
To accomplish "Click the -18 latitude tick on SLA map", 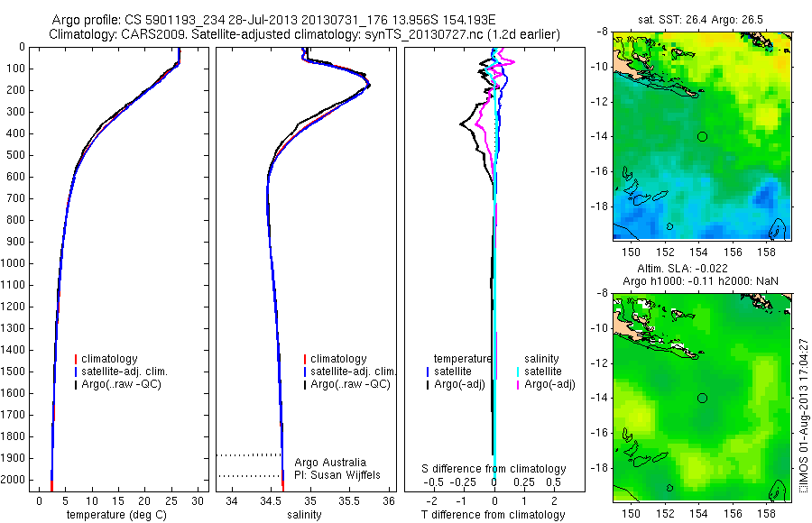I will tap(599, 468).
